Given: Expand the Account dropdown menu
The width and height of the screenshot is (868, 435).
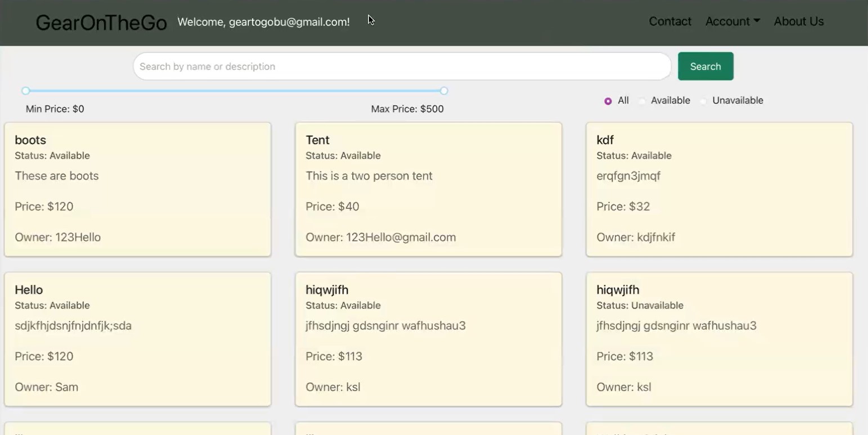Looking at the screenshot, I should pos(732,21).
